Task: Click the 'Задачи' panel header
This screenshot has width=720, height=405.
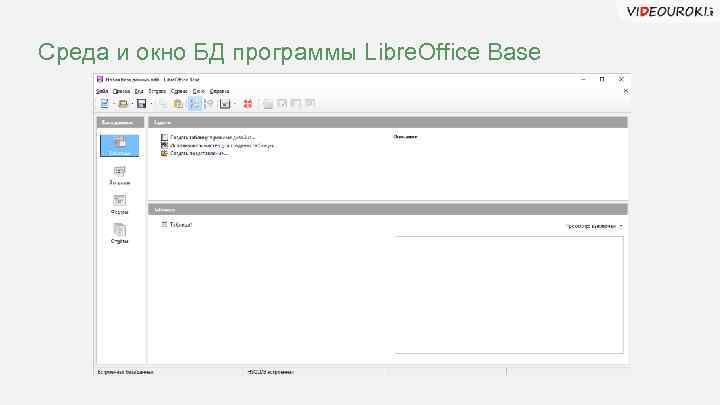Action: (388, 123)
